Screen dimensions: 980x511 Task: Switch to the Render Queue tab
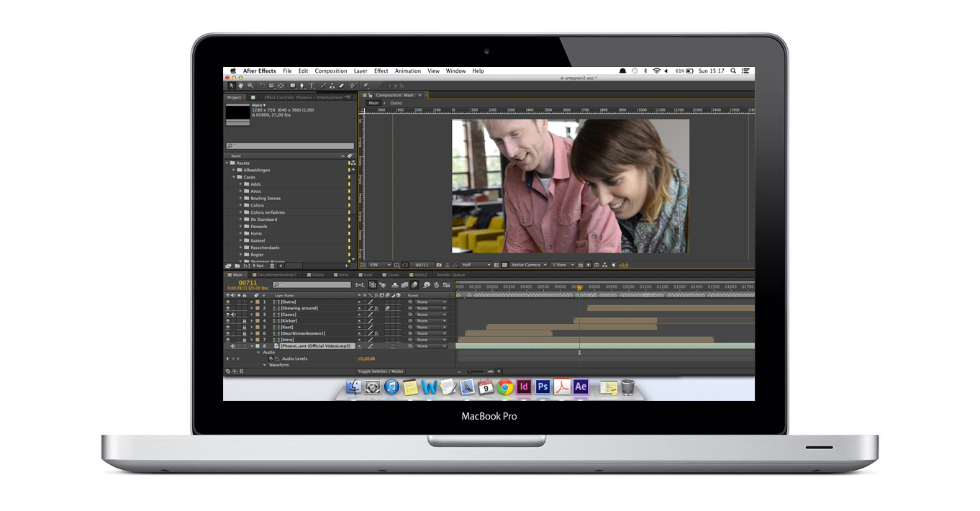[451, 275]
